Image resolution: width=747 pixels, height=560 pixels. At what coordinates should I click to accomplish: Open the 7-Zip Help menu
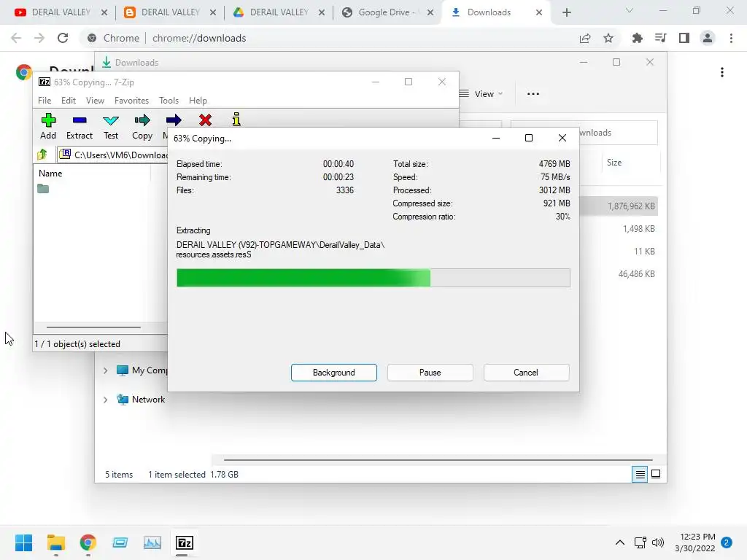tap(198, 101)
